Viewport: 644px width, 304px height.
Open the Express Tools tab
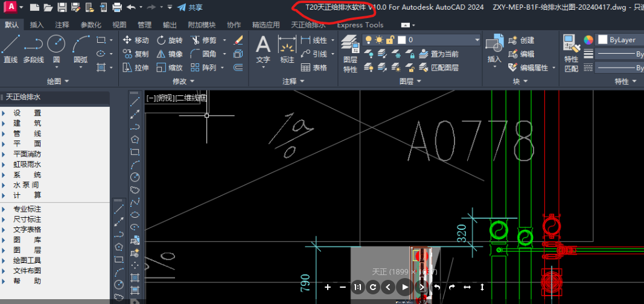pyautogui.click(x=360, y=25)
